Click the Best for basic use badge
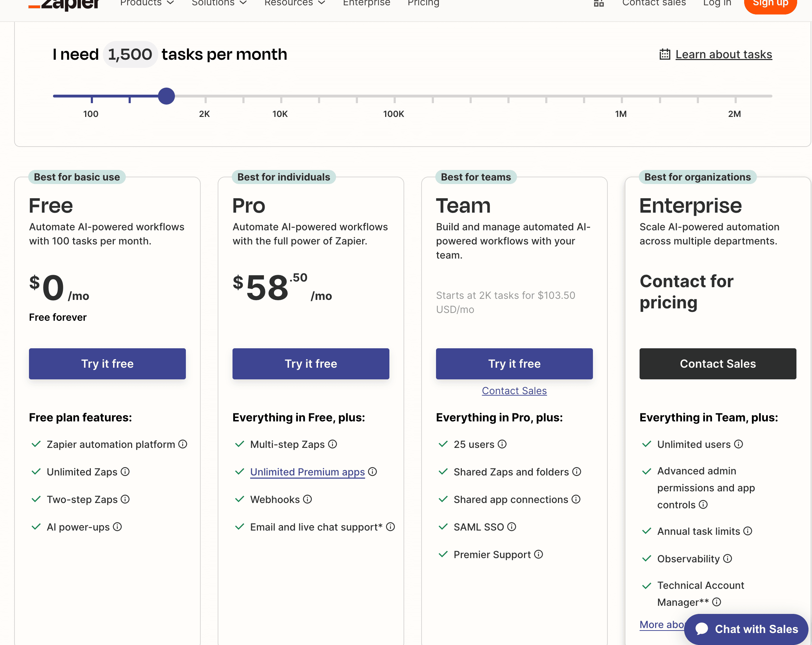Image resolution: width=812 pixels, height=645 pixels. pyautogui.click(x=77, y=177)
